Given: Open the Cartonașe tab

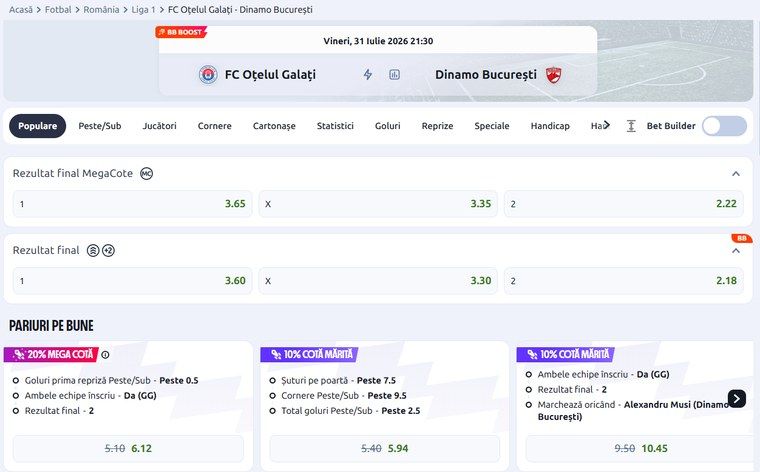Looking at the screenshot, I should tap(274, 126).
